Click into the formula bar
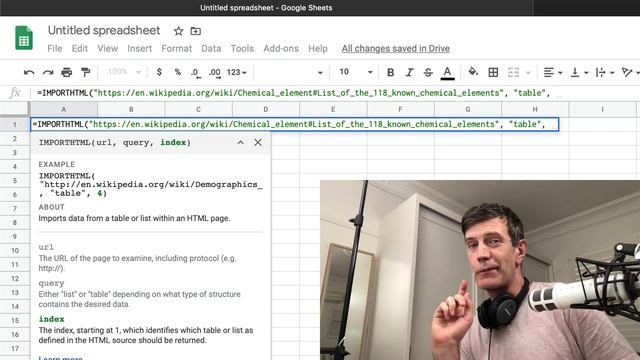640x360 pixels. click(x=335, y=93)
